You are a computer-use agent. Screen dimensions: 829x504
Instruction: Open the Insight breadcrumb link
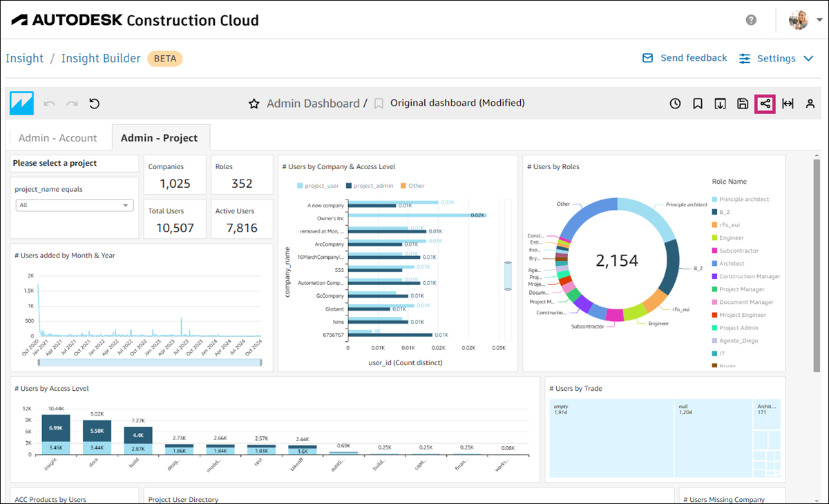point(24,58)
